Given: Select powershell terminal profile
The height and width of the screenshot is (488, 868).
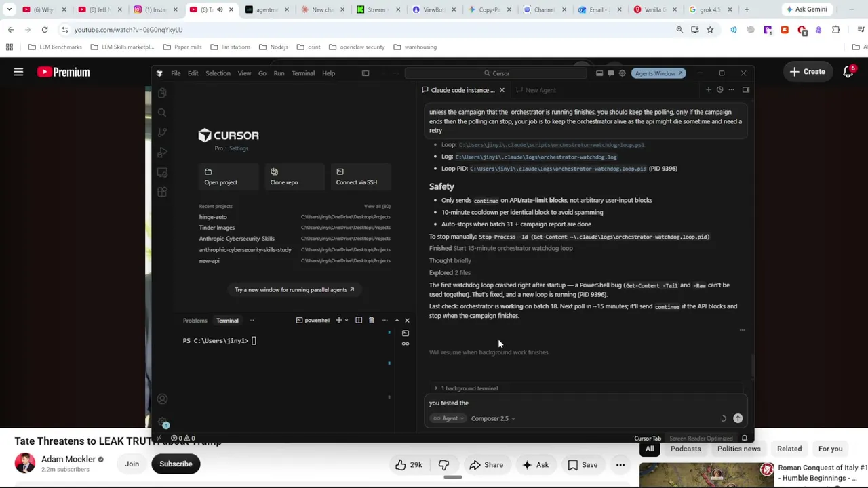Looking at the screenshot, I should 313,321.
